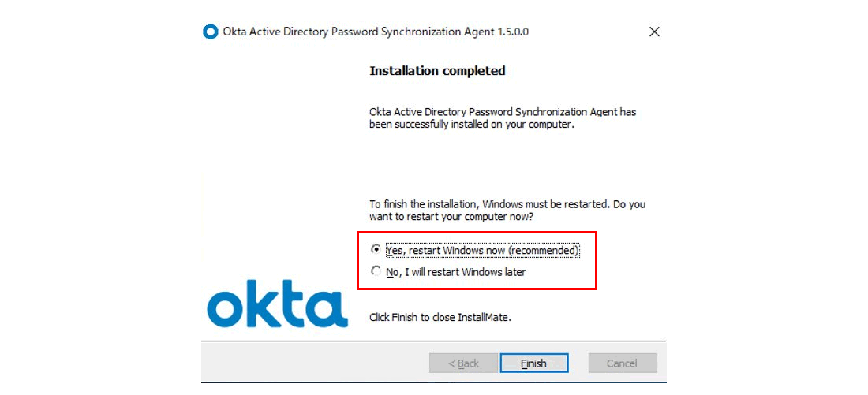Click the '(recommended)' label text of Yes option
The image size is (868, 395).
pos(544,251)
